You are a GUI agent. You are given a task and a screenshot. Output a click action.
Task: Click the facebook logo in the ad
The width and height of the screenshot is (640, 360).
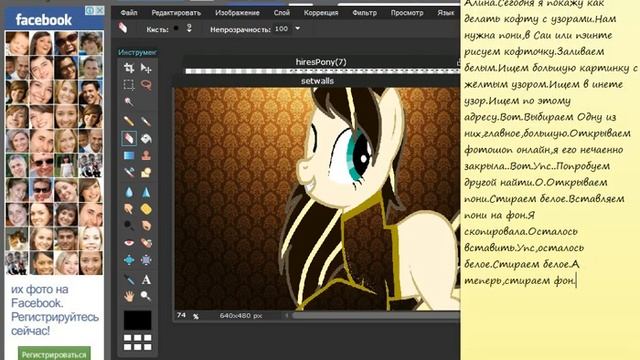pyautogui.click(x=44, y=20)
